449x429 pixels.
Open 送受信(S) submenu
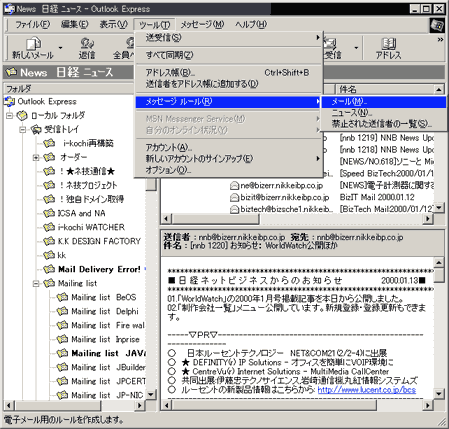pyautogui.click(x=228, y=38)
